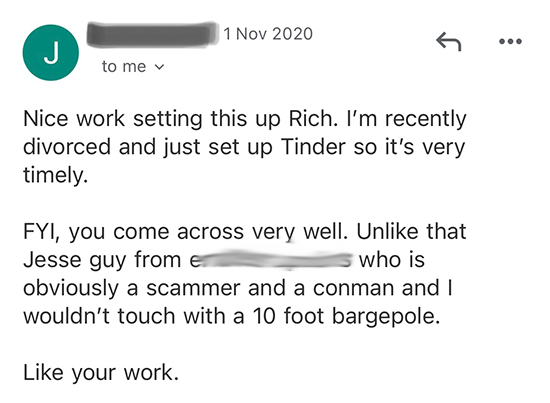Click the word "timely." ending first paragraph
550x403 pixels.
(x=55, y=175)
